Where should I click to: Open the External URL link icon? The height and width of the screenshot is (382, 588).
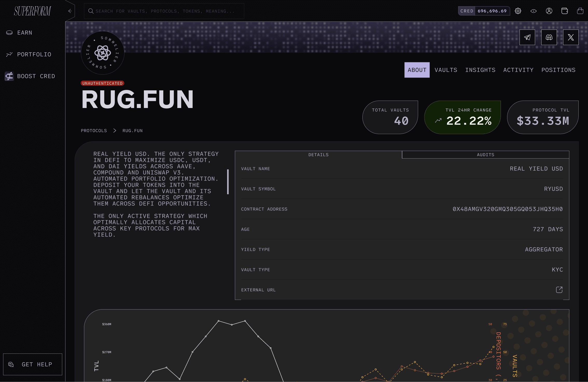point(559,290)
